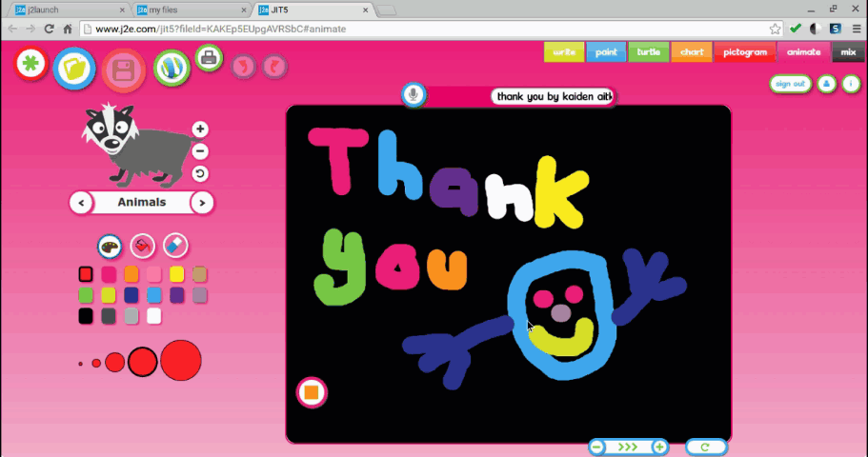Click the print icon

pos(210,58)
